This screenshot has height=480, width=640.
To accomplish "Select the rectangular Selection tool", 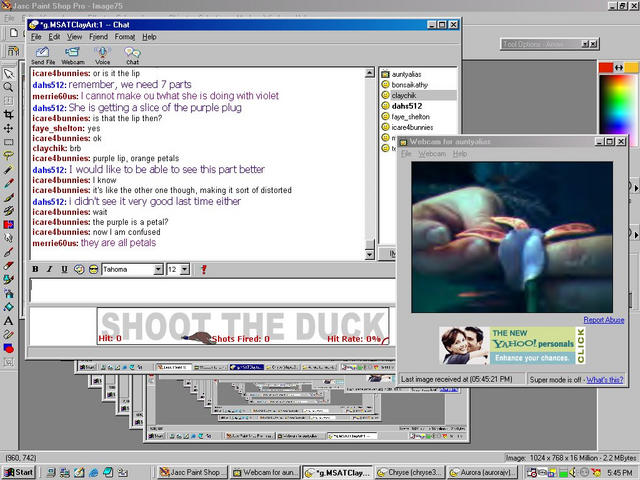I will tap(8, 142).
